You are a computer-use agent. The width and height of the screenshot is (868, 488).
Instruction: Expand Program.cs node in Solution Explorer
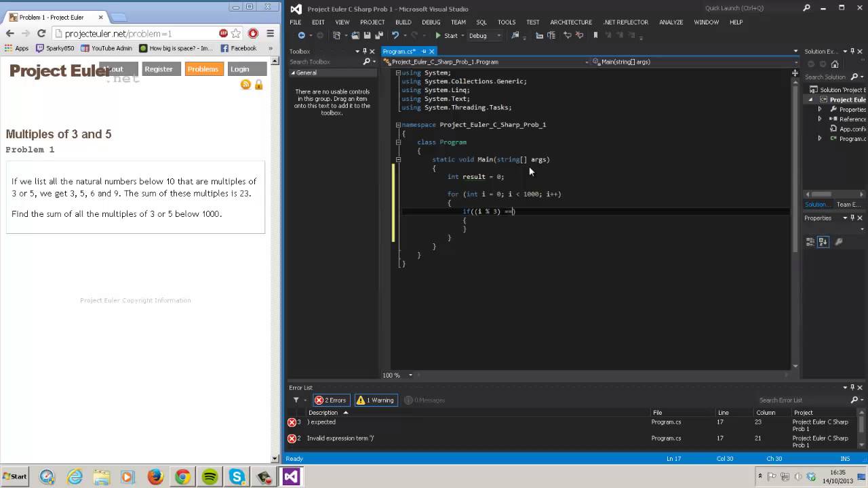pos(819,138)
